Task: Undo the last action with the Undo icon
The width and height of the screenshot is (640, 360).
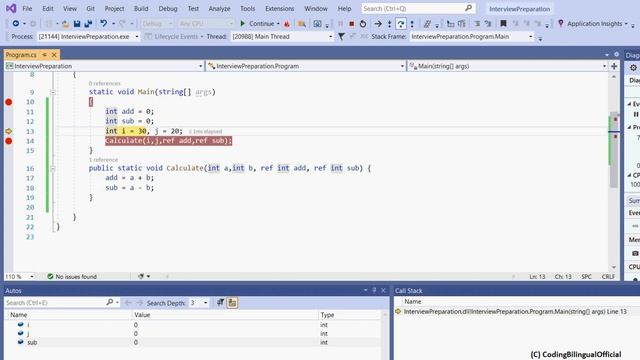Action: click(104, 24)
